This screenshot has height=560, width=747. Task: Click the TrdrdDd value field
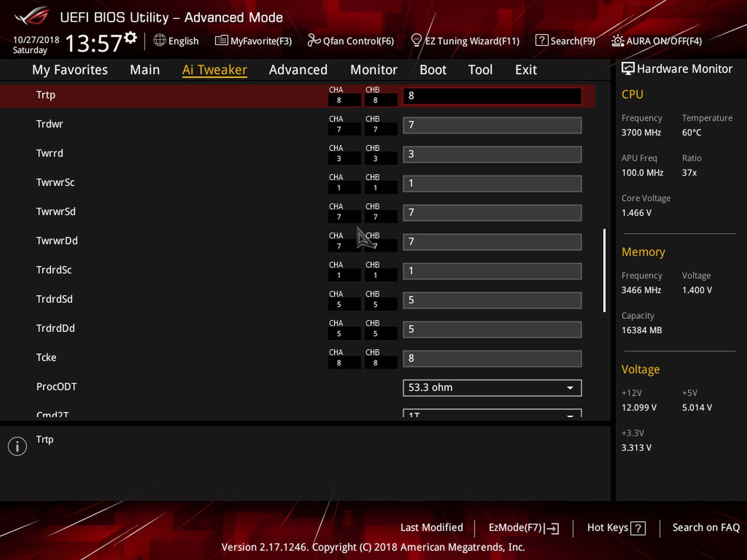[x=492, y=329]
